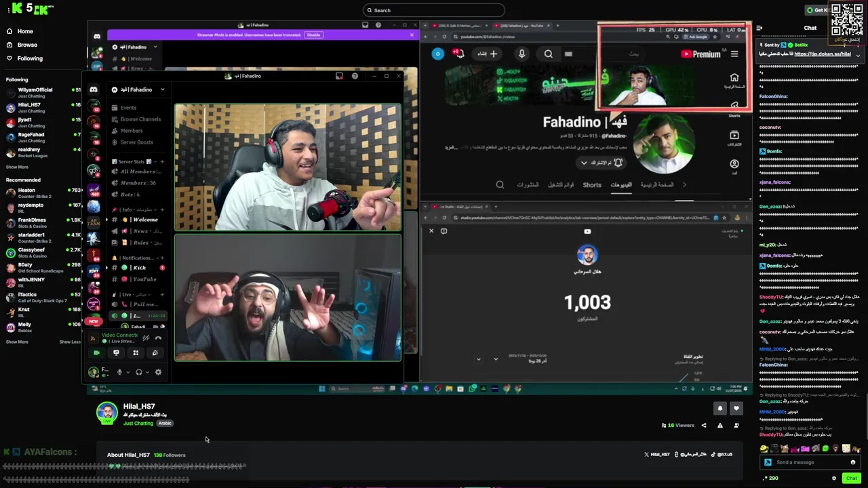
Task: Click the Hilal_HS7 streamer avatar
Action: pyautogui.click(x=106, y=413)
